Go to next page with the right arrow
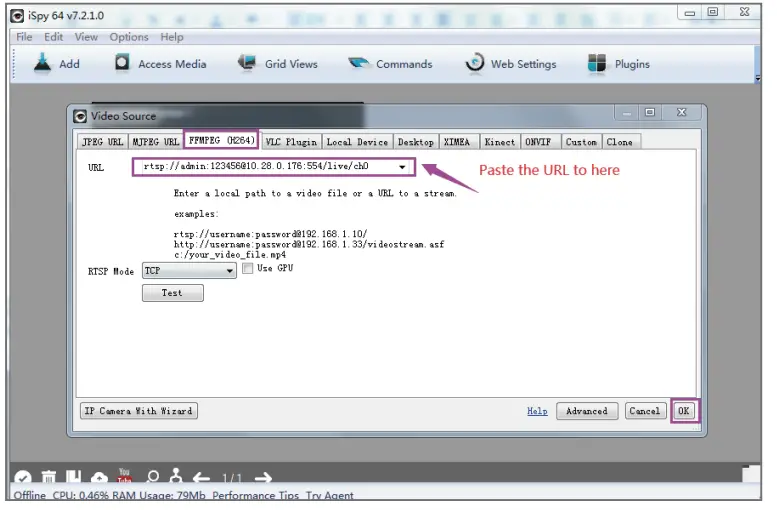777x510 pixels. coord(263,478)
